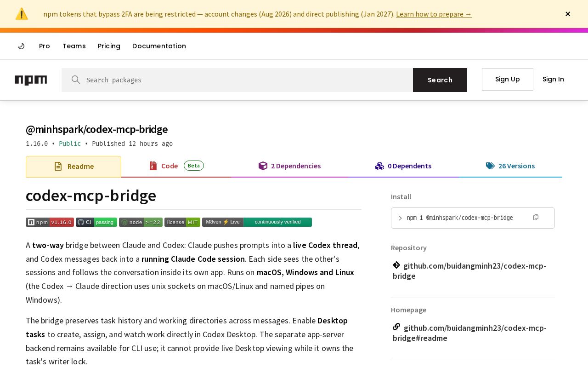Image resolution: width=588 pixels, height=368 pixels.
Task: Click the git repository diamond icon
Action: pyautogui.click(x=396, y=265)
